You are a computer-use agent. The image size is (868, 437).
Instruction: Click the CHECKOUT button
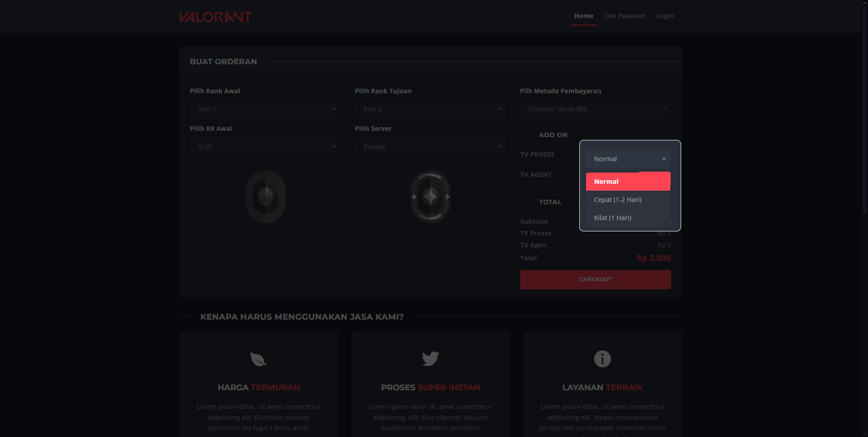pos(595,279)
